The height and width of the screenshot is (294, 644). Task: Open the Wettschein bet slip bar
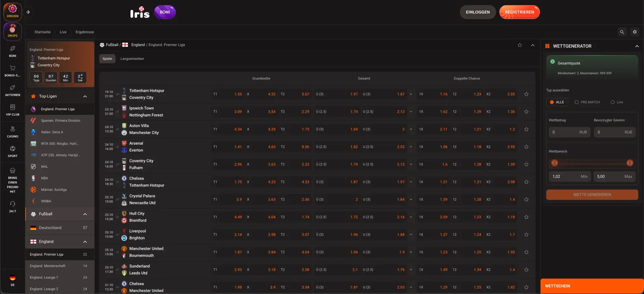pyautogui.click(x=592, y=286)
